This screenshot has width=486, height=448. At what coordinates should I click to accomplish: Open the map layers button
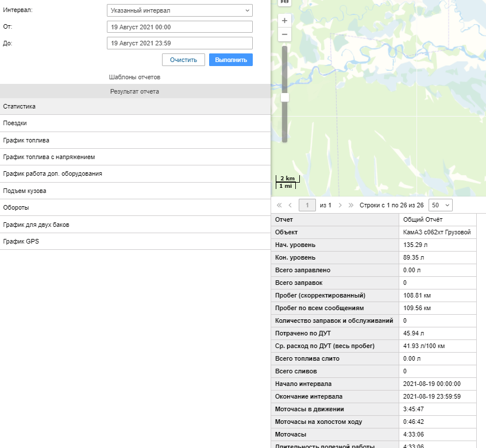pos(285,2)
